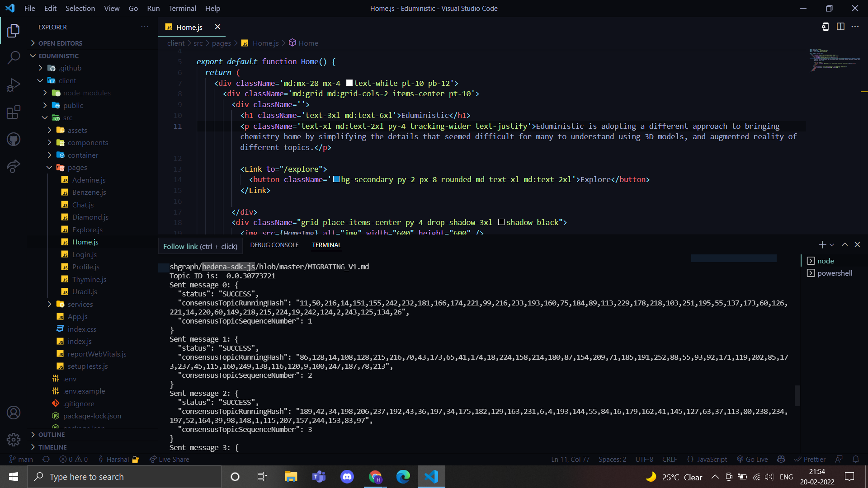Open the Search view in activity bar
868x488 pixels.
pos(14,57)
